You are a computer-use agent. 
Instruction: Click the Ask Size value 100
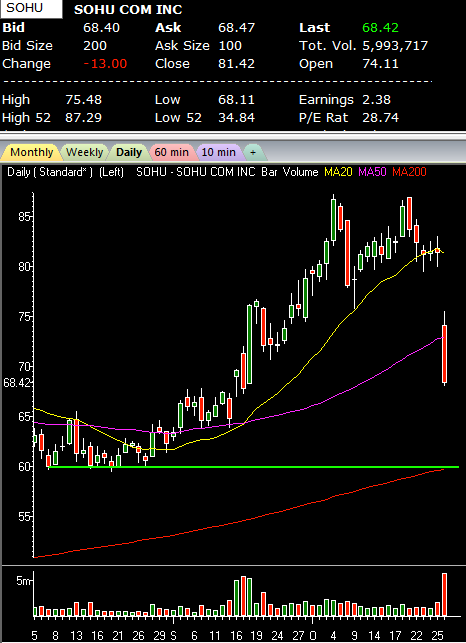(x=230, y=46)
